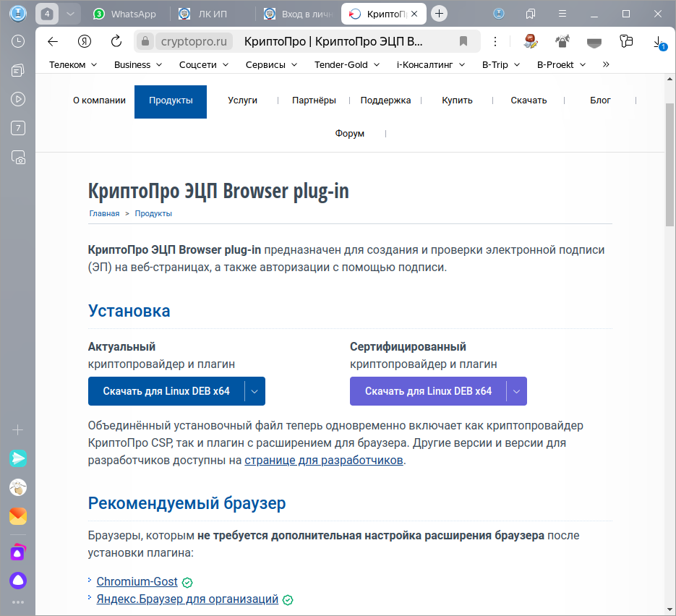The height and width of the screenshot is (616, 676).
Task: Expand the Сервисы bookmarks folder
Action: pyautogui.click(x=271, y=64)
